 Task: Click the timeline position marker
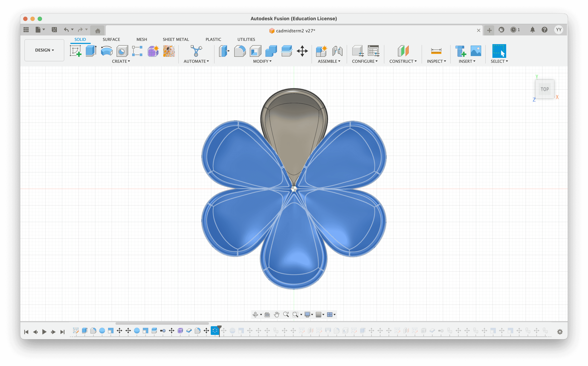pyautogui.click(x=219, y=327)
